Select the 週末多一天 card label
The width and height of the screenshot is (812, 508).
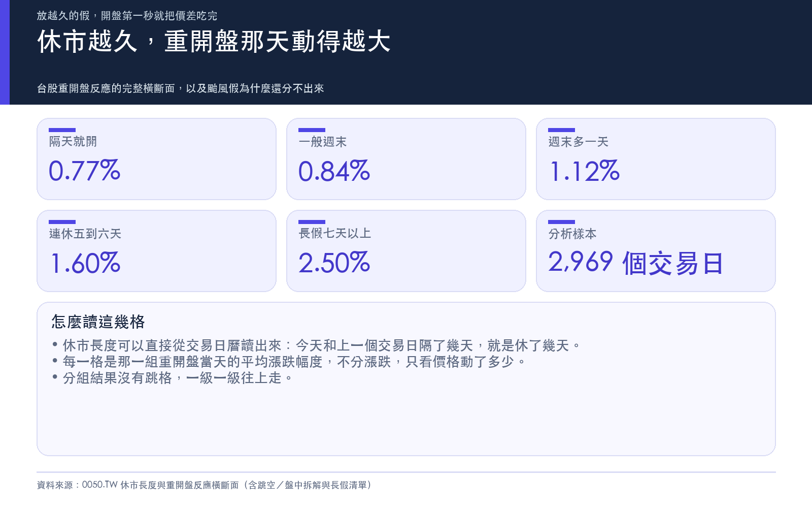pos(579,142)
